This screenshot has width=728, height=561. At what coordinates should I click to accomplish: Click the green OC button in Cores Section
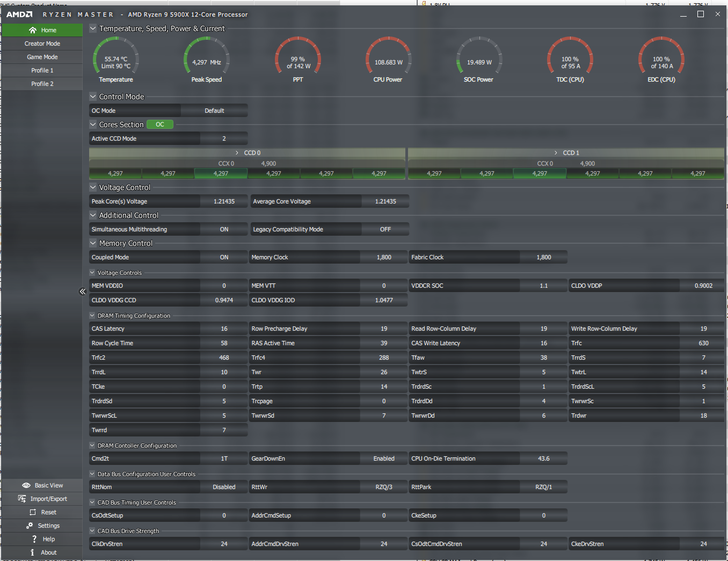[160, 125]
